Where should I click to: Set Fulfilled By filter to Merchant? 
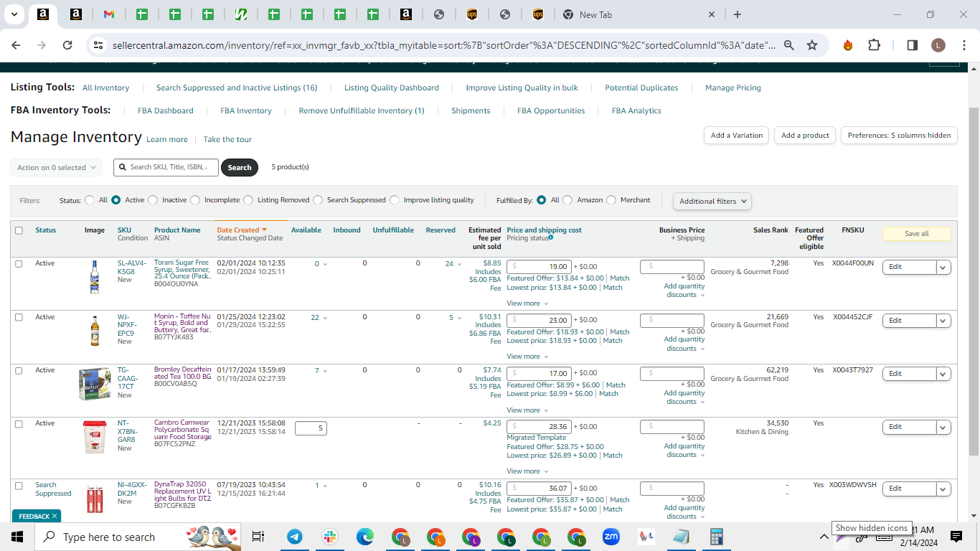tap(611, 200)
